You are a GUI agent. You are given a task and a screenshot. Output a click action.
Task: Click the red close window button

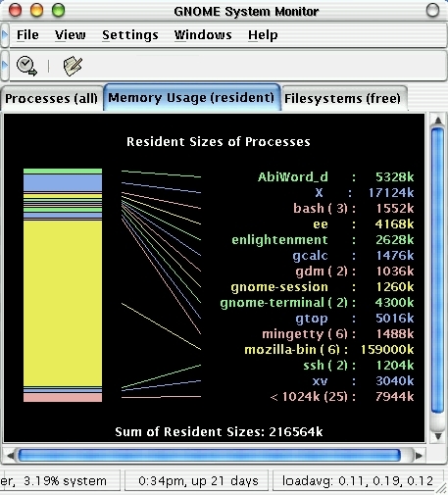15,10
